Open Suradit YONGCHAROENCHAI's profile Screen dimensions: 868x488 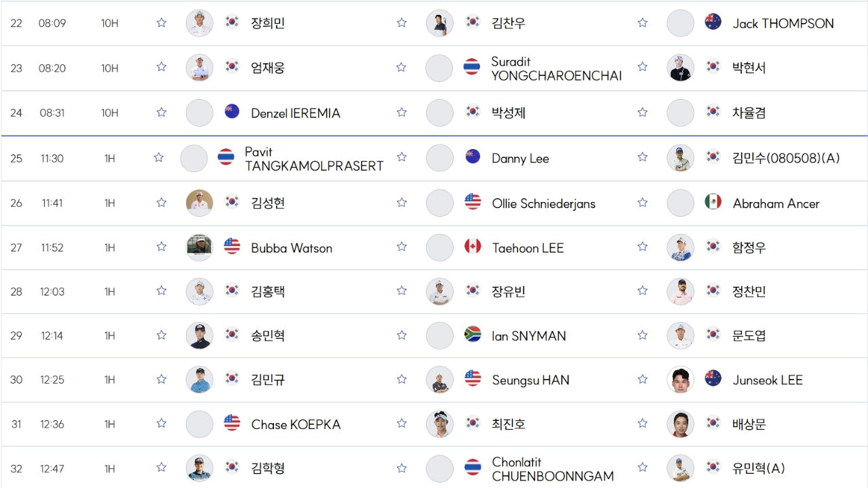click(x=557, y=68)
